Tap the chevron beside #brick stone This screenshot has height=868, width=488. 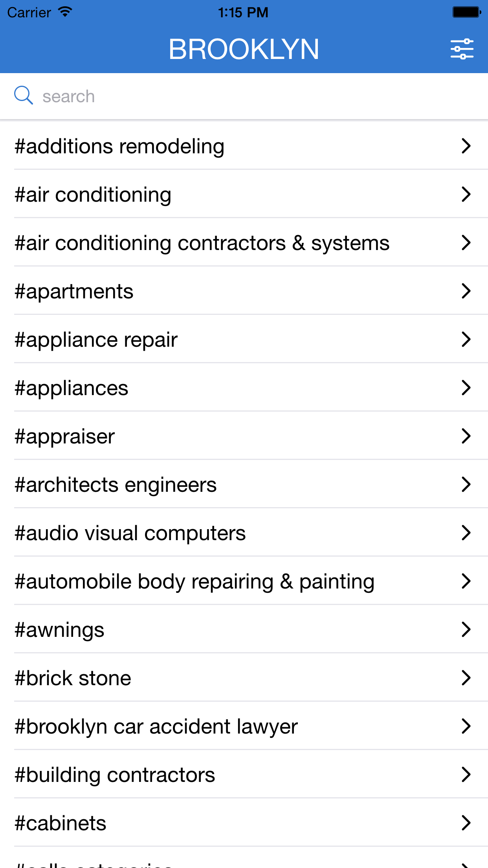coord(466,678)
